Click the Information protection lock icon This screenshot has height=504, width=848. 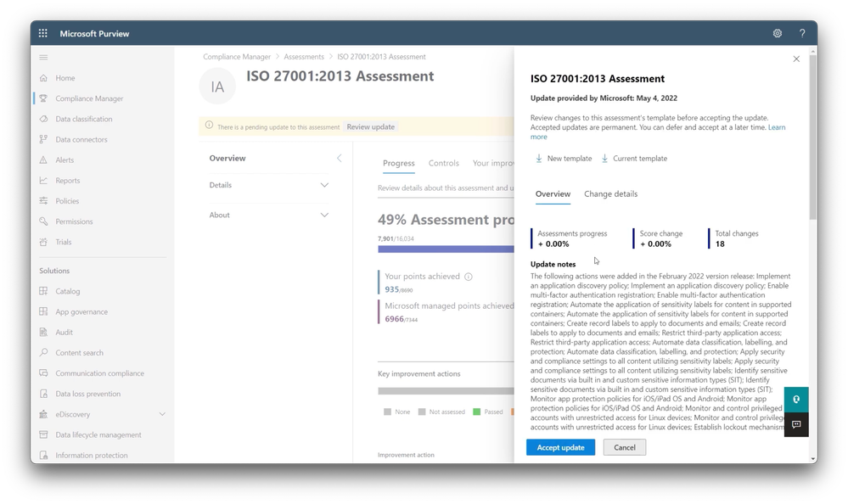[43, 456]
